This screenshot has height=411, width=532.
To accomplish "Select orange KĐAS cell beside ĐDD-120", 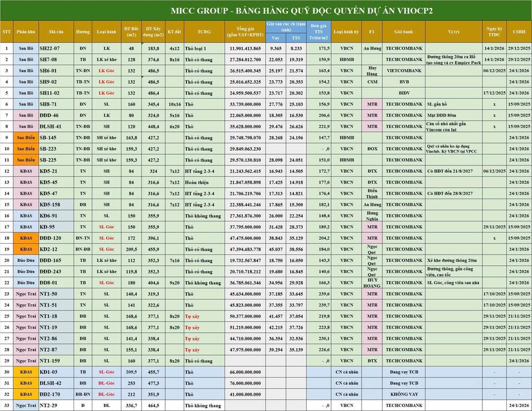I will [x=26, y=237].
